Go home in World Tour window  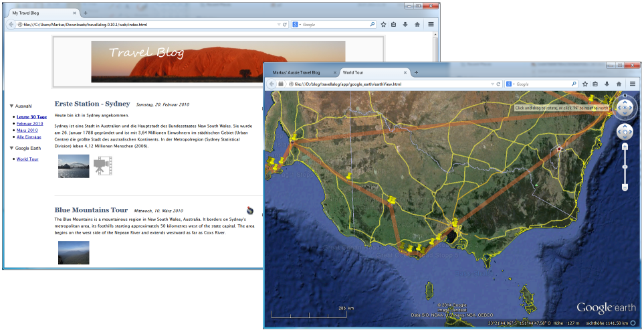click(x=619, y=84)
